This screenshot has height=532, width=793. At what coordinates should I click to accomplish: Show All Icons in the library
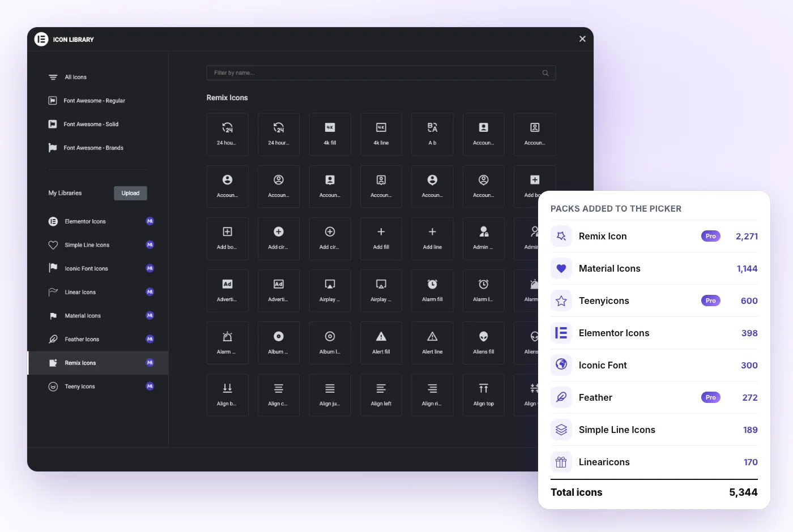point(97,77)
